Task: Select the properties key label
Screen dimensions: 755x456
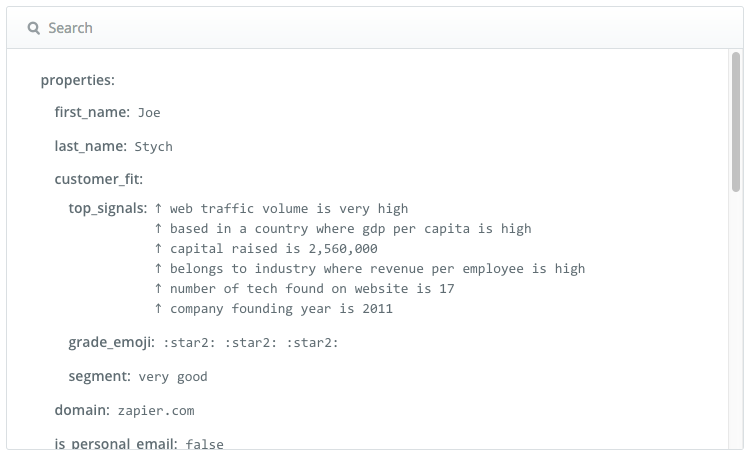Action: (x=78, y=80)
